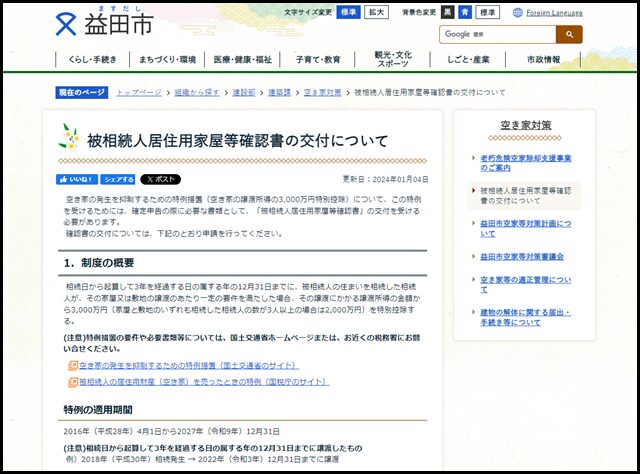Set text size to 拡大
This screenshot has width=640, height=474.
376,12
